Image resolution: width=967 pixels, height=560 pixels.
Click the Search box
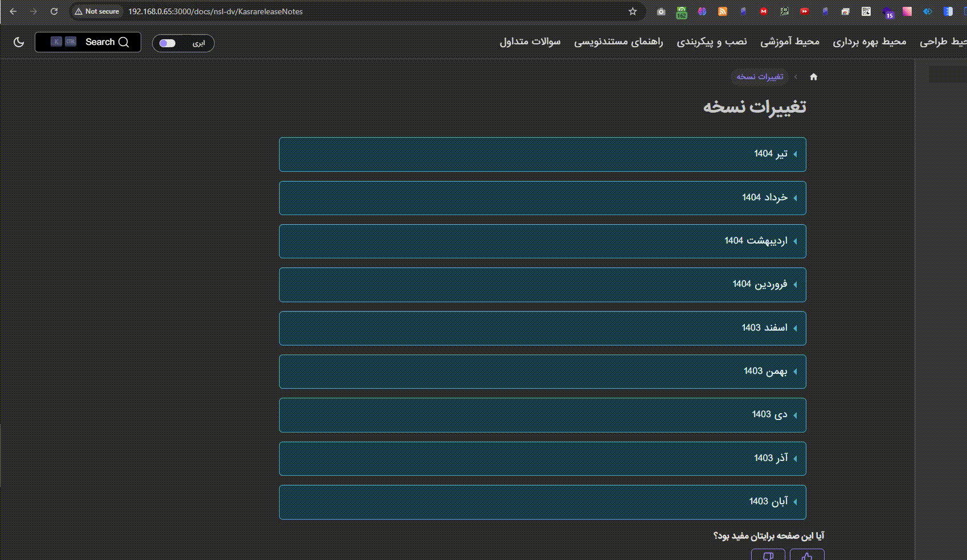point(88,42)
